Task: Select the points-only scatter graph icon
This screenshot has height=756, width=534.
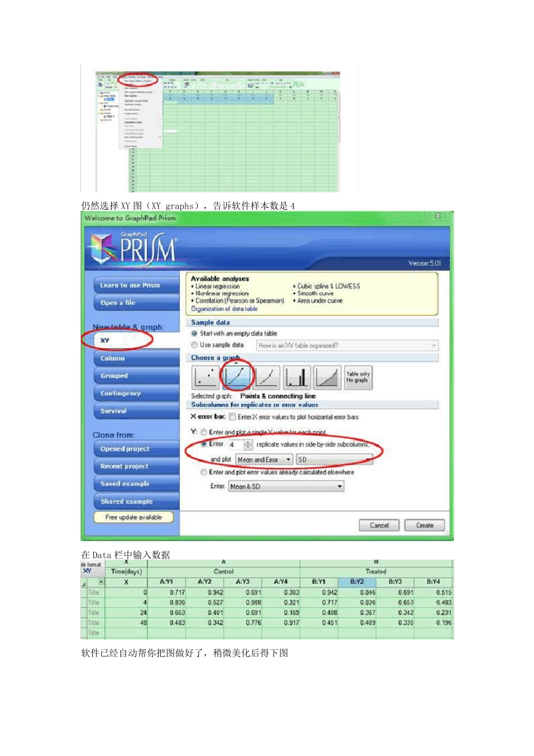Action: click(x=205, y=377)
